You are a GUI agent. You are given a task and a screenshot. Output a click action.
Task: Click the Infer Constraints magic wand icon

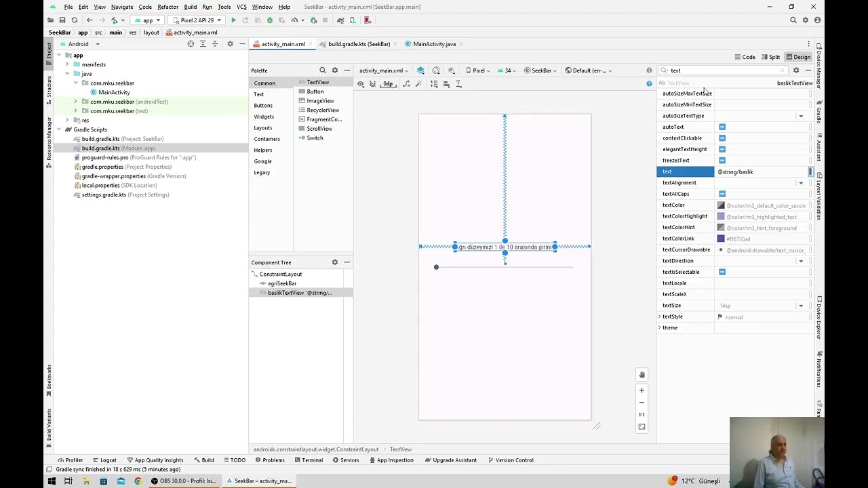[418, 84]
